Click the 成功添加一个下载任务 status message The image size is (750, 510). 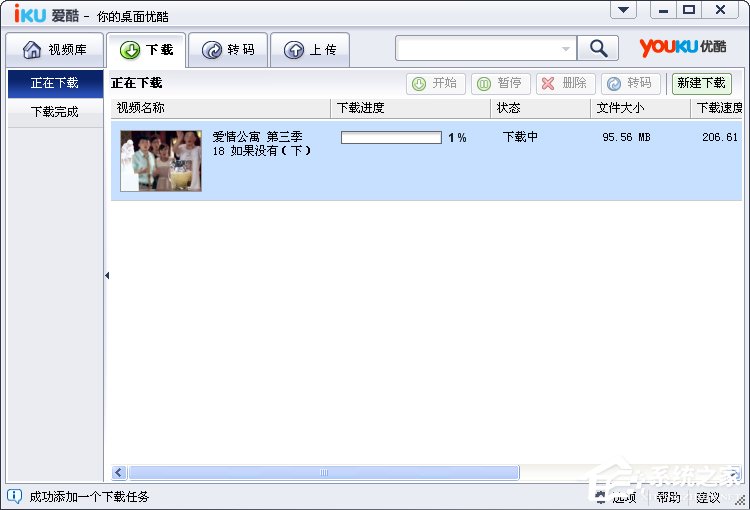pyautogui.click(x=89, y=497)
